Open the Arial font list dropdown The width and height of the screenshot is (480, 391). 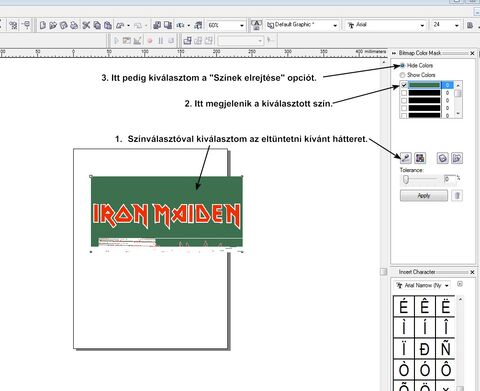click(x=422, y=25)
